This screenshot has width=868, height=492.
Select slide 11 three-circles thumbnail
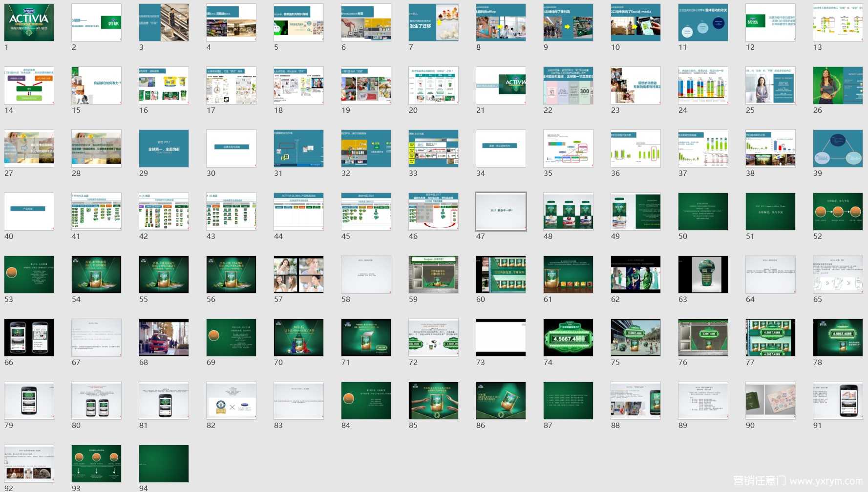tap(703, 22)
